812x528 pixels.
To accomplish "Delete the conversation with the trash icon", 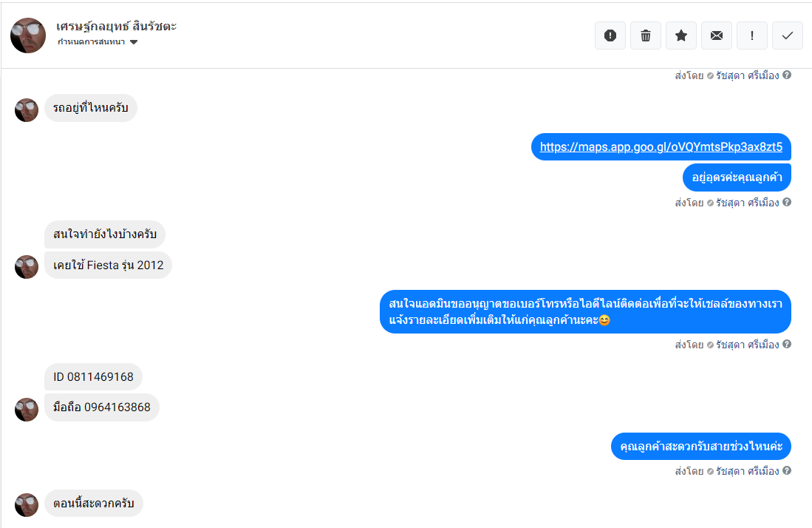I will click(x=646, y=35).
